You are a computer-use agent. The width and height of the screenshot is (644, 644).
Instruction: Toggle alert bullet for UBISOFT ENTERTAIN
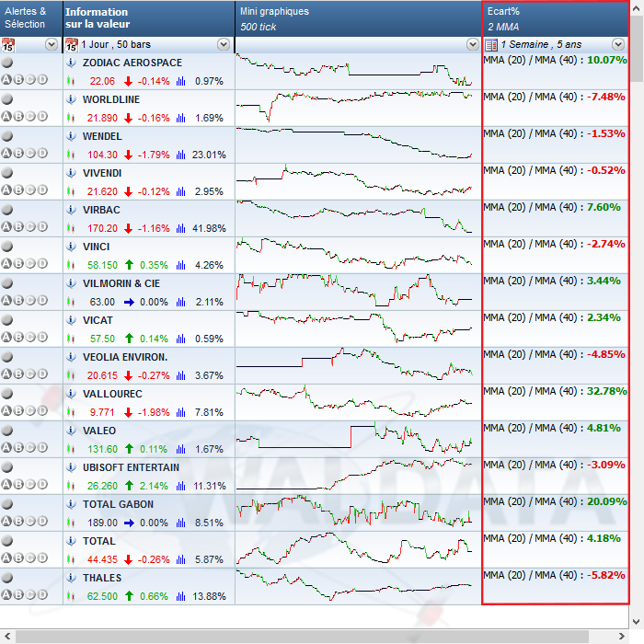tap(7, 467)
